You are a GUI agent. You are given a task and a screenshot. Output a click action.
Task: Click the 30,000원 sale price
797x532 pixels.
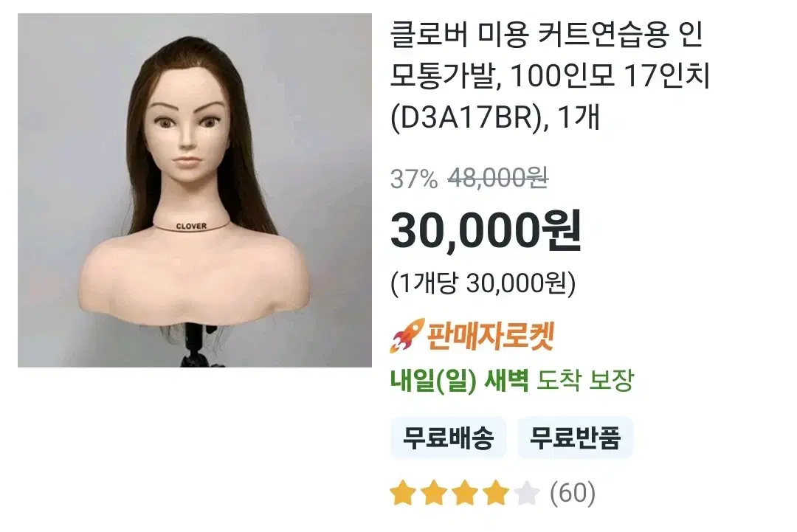[x=486, y=231]
